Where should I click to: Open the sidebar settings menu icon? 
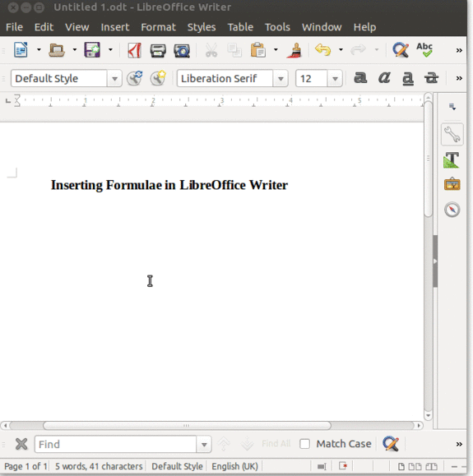click(x=452, y=107)
